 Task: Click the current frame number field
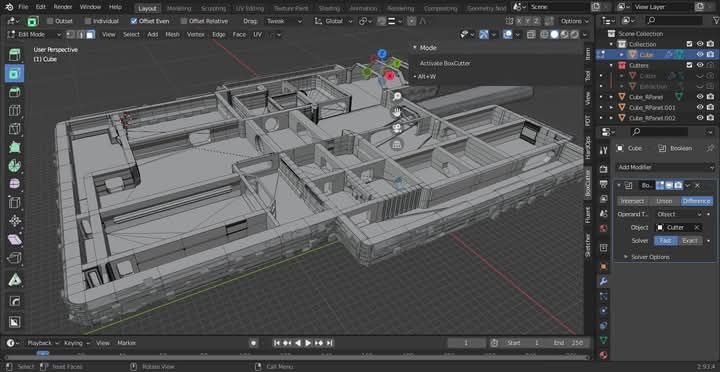point(466,343)
